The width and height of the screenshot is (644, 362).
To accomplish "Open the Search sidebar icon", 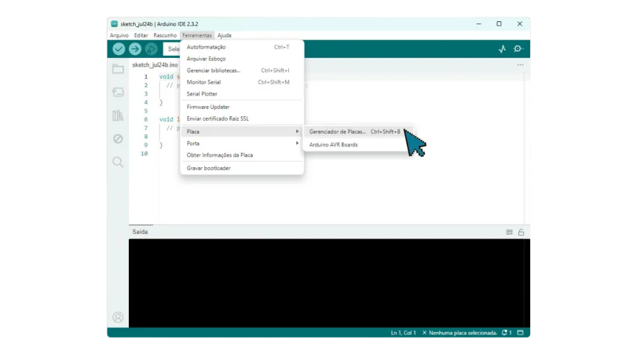I will click(x=118, y=162).
